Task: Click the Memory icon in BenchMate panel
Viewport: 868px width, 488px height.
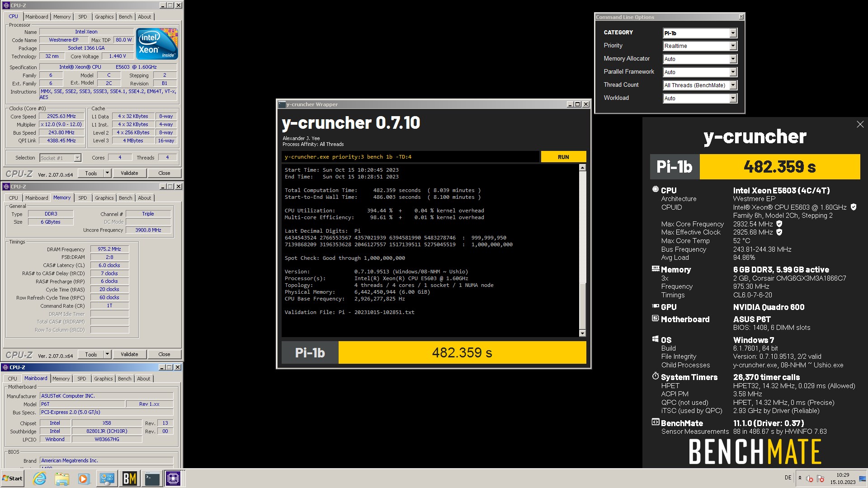Action: (655, 269)
